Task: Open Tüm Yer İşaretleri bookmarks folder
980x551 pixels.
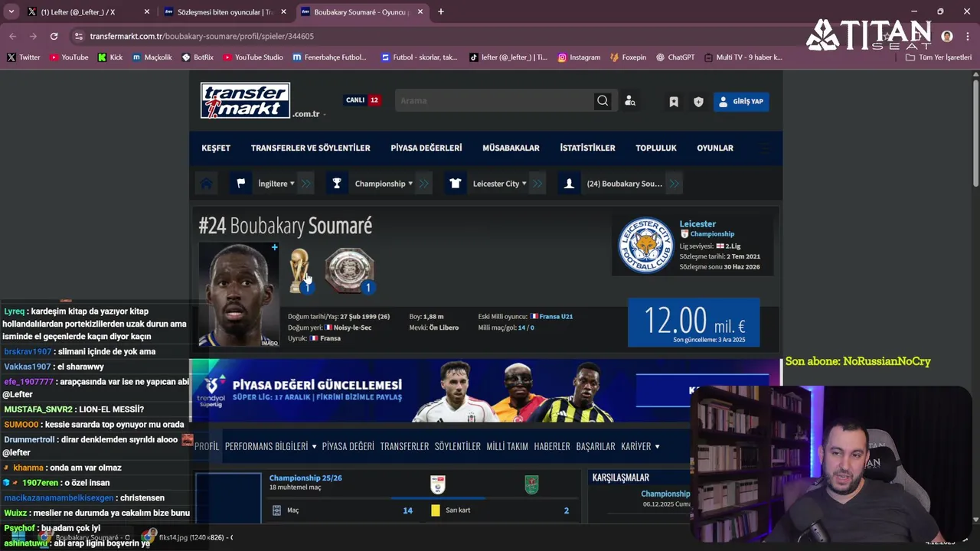Action: (x=939, y=57)
